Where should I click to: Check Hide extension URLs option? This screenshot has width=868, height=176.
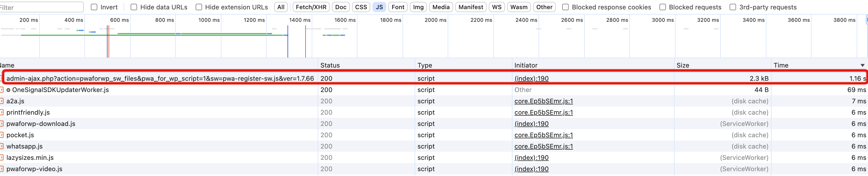tap(199, 7)
